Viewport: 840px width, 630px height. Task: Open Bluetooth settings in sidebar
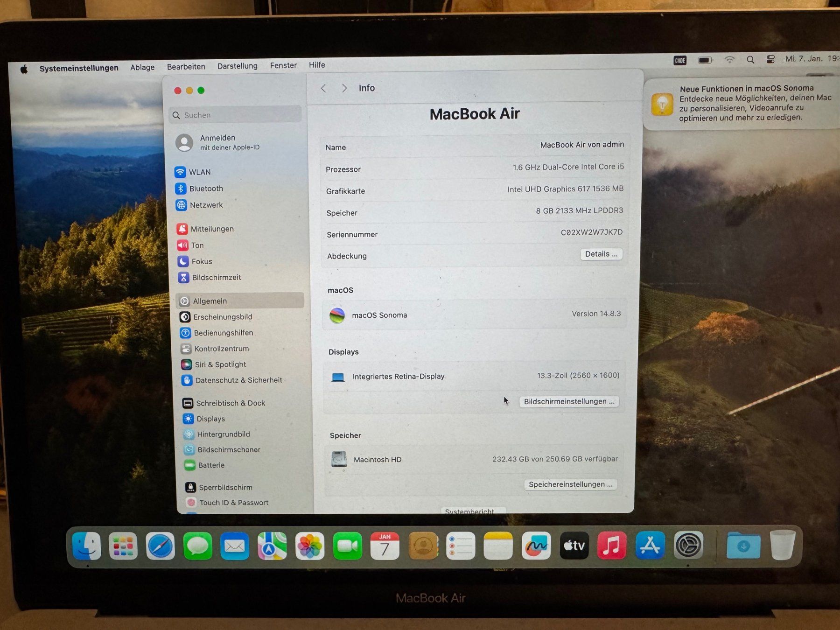pos(199,189)
